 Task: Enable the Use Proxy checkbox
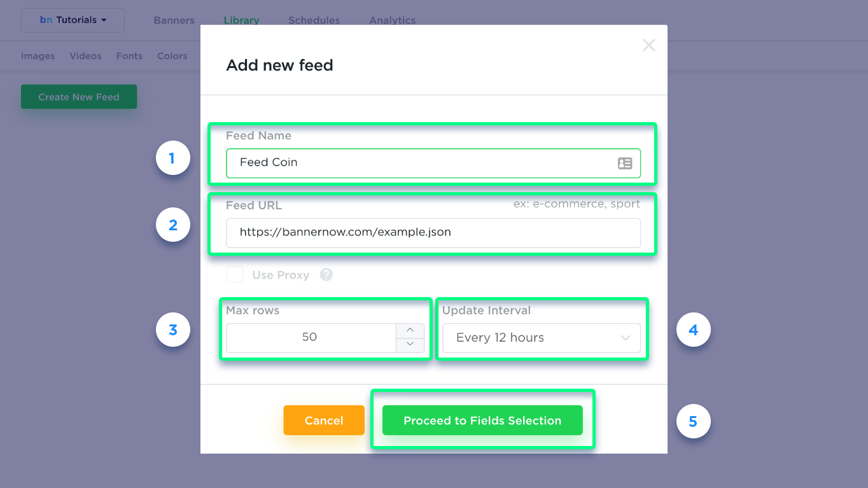click(235, 275)
